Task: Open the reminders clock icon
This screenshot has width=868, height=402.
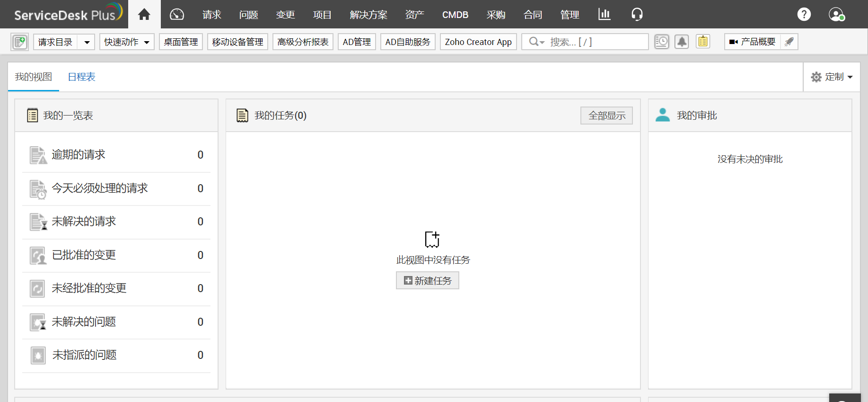Action: tap(662, 42)
